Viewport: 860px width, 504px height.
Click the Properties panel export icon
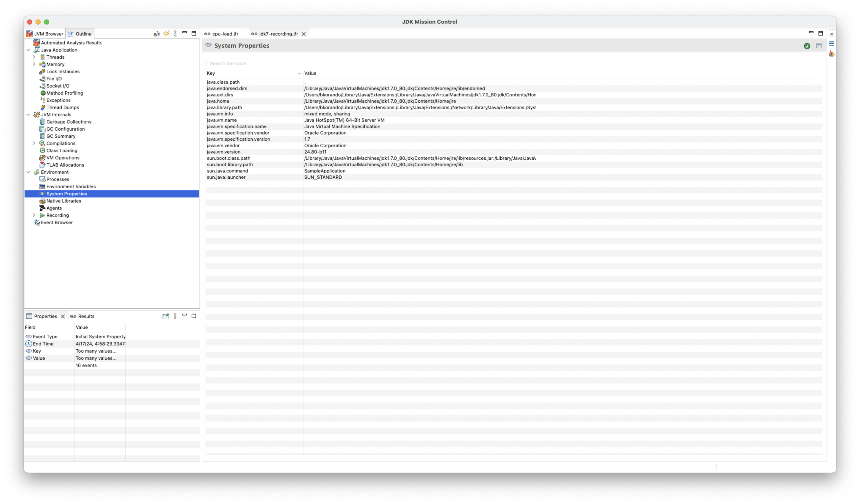click(x=165, y=316)
